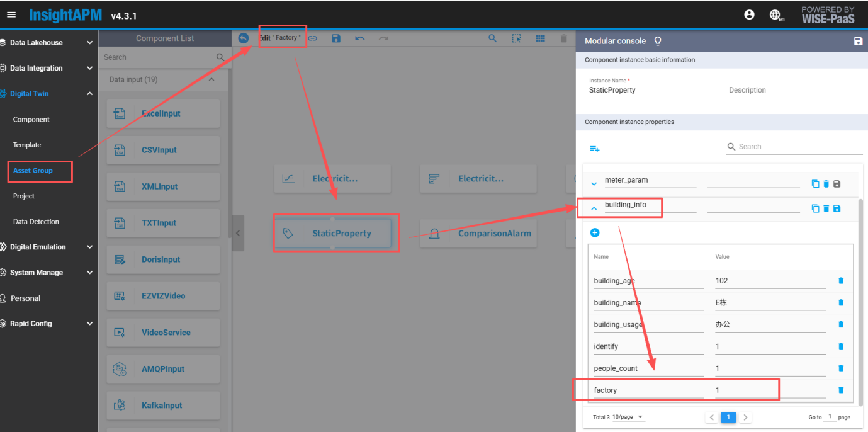Select the KafkaInput component
The width and height of the screenshot is (868, 432).
coord(163,406)
